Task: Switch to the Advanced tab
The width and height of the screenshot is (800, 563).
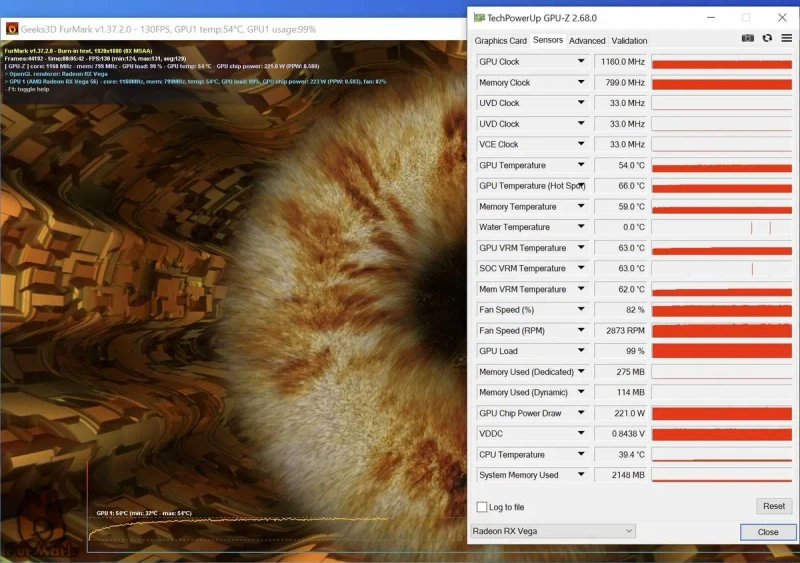Action: [x=587, y=41]
